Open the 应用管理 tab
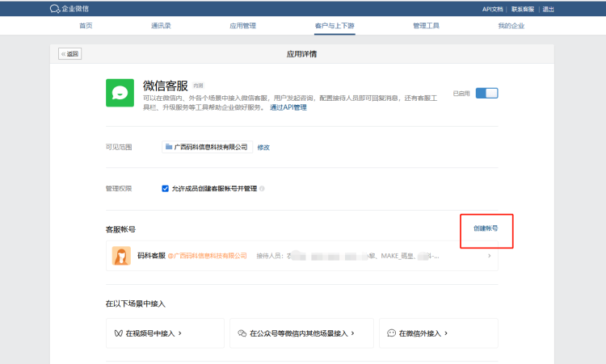 (x=242, y=26)
